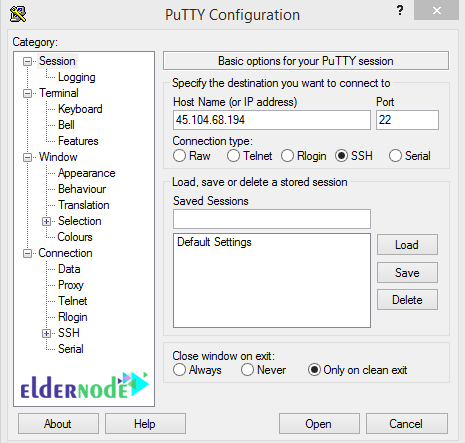This screenshot has width=465, height=443.
Task: Click the question mark help icon
Action: pos(400,10)
